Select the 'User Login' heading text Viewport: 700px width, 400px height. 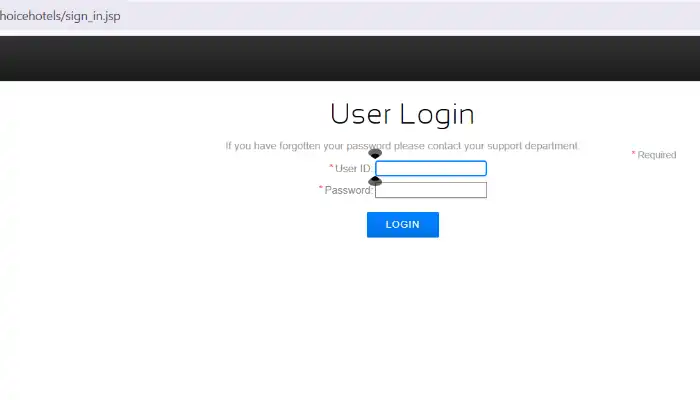402,114
